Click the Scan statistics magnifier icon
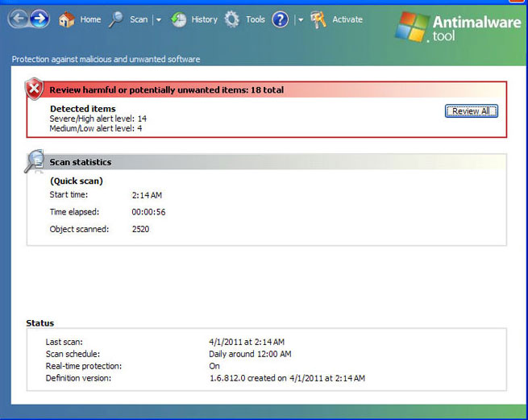This screenshot has height=420, width=528. click(x=35, y=161)
